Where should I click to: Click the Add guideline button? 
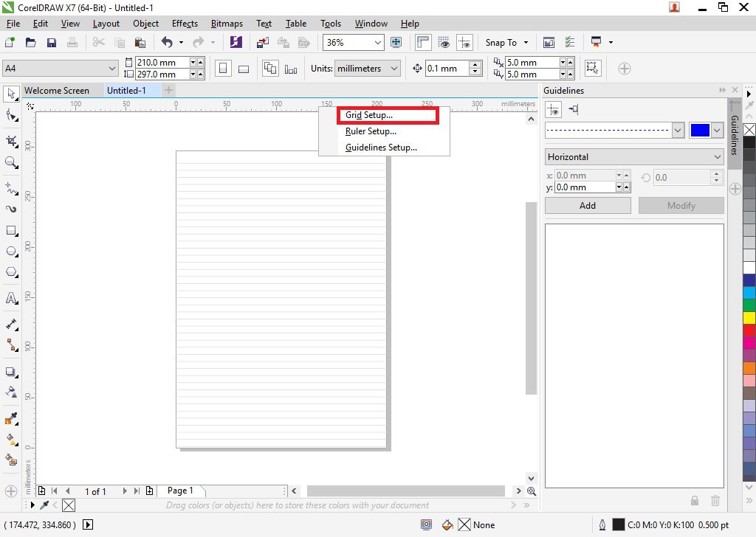pos(588,206)
